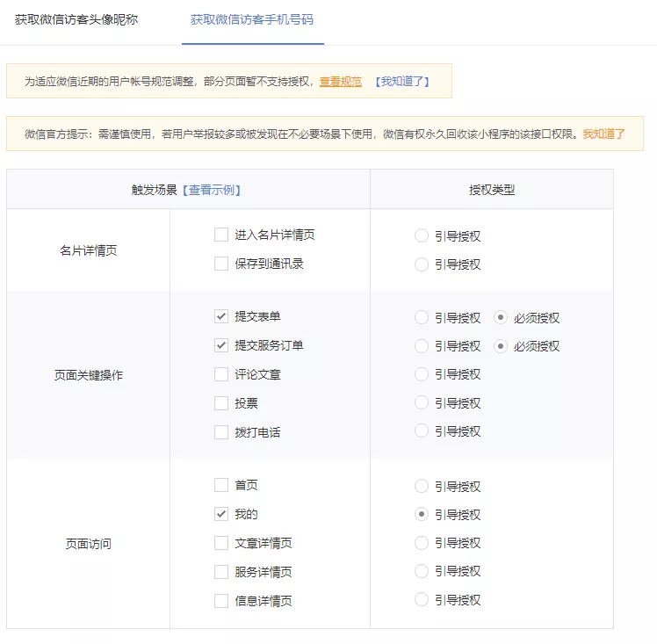Uncheck the 提交表单 checkbox
657x644 pixels.
(x=221, y=316)
